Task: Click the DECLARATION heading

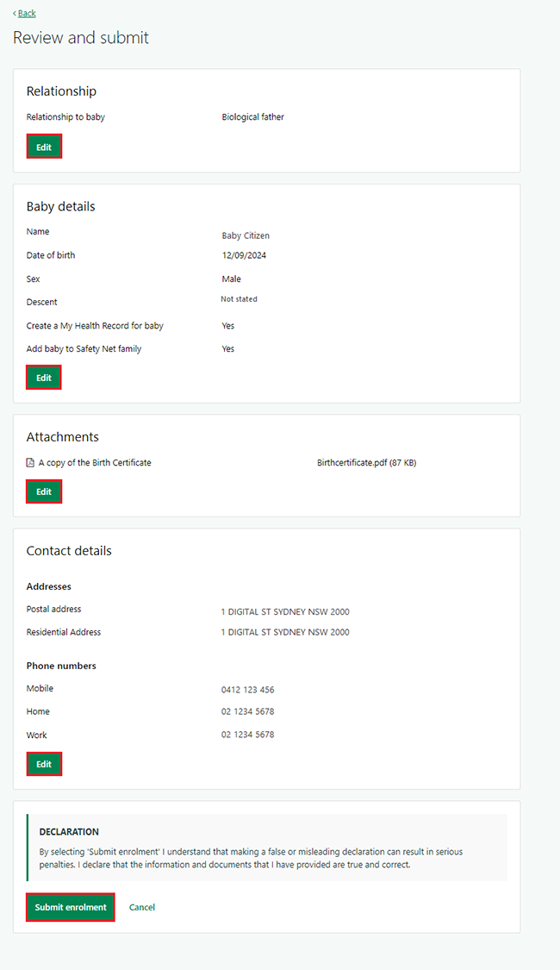Action: pyautogui.click(x=69, y=832)
